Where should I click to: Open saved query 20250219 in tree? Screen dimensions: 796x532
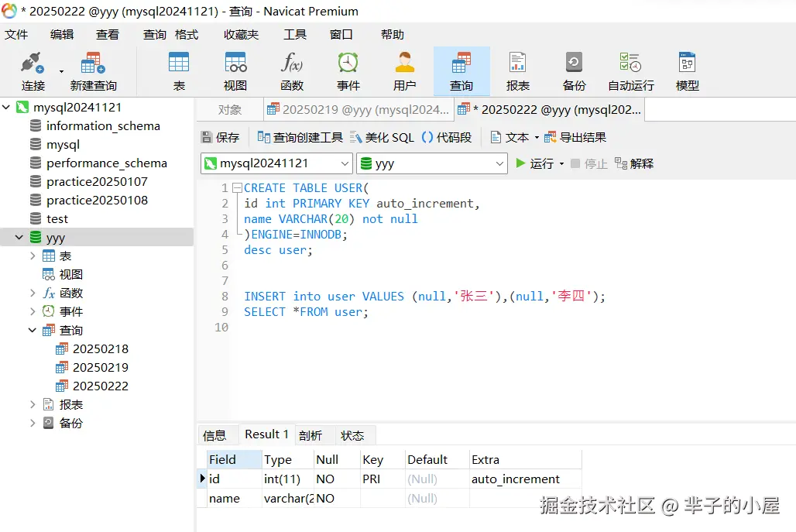[x=101, y=368]
